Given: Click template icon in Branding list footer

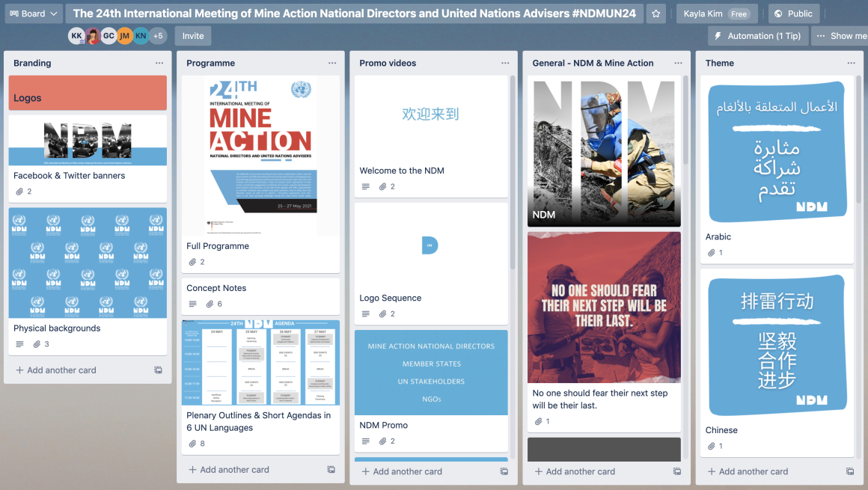Looking at the screenshot, I should 158,370.
